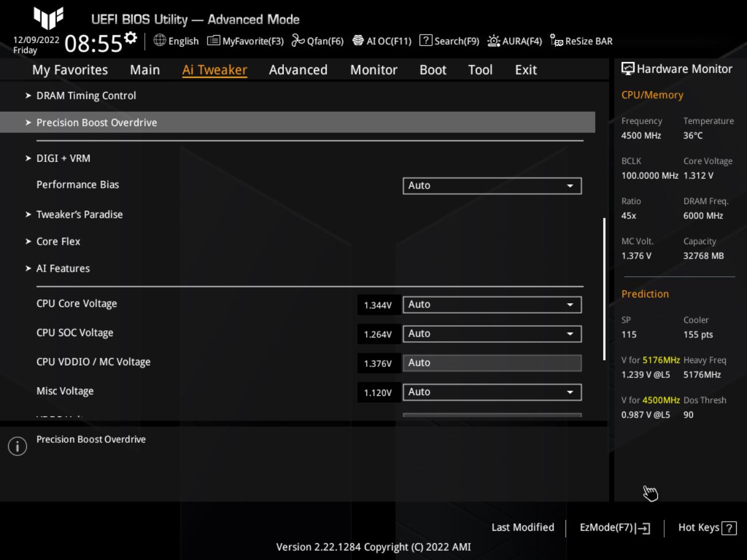
Task: Click the info icon in help area
Action: pos(17,446)
